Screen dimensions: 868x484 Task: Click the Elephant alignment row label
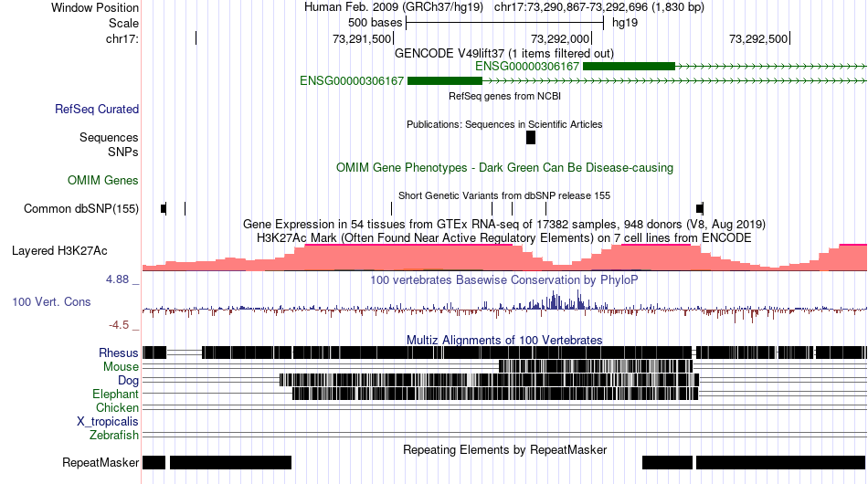(x=116, y=394)
